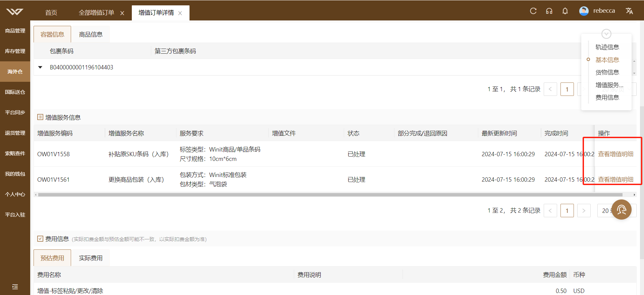Switch to the 全部增值订单 tab

coord(97,13)
